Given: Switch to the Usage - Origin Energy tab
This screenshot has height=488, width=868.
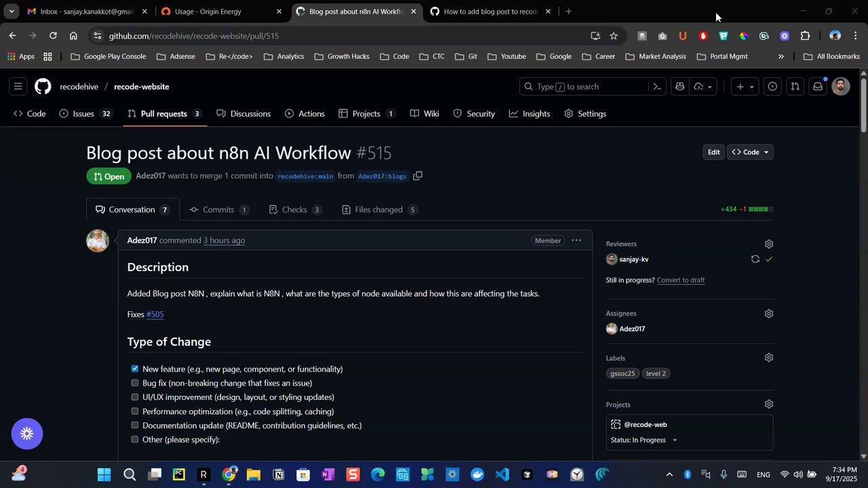Looking at the screenshot, I should 221,12.
